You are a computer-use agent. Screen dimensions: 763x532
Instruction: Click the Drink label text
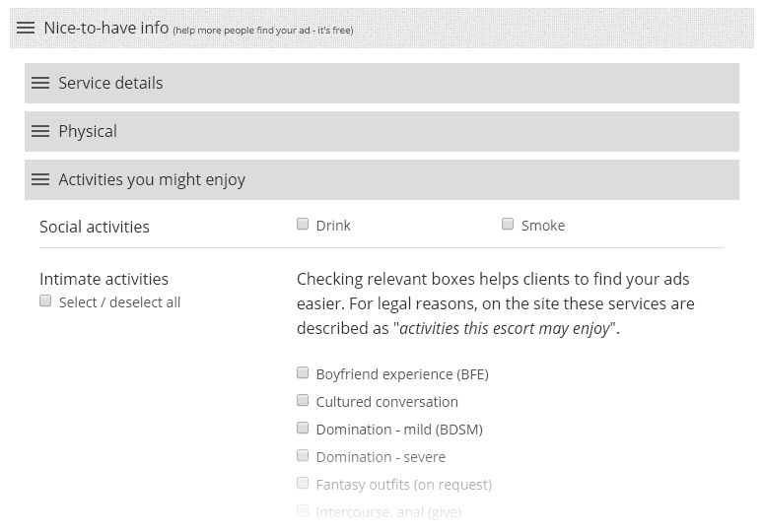click(x=333, y=226)
